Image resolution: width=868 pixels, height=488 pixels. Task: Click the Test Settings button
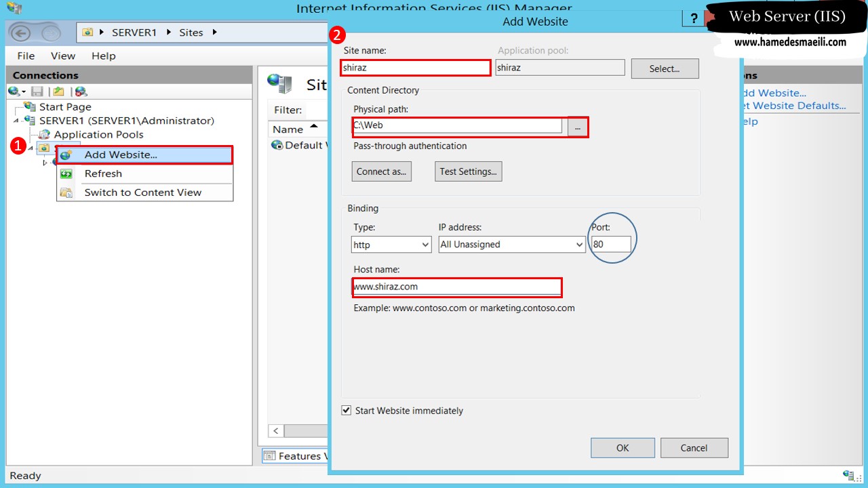468,171
